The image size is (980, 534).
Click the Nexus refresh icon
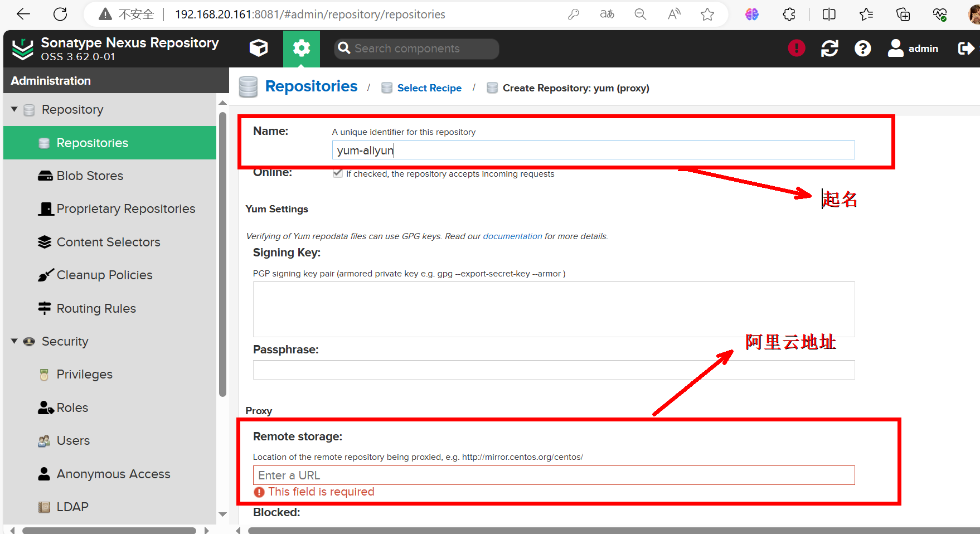(829, 48)
